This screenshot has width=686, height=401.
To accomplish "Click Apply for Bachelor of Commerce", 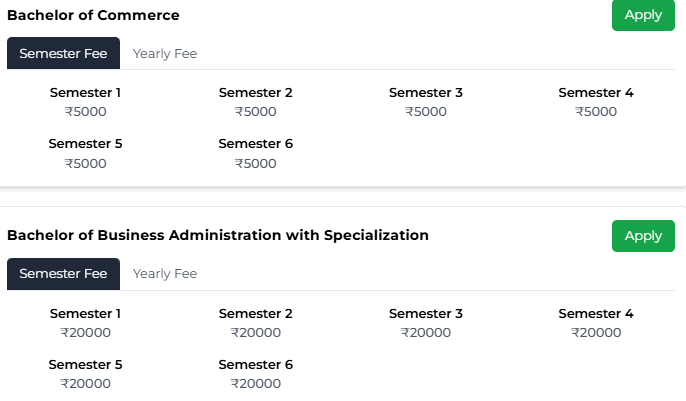I will [x=643, y=15].
